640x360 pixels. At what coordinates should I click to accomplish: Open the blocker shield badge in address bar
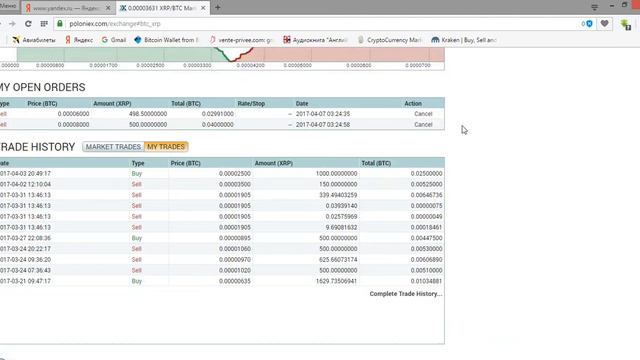point(587,24)
